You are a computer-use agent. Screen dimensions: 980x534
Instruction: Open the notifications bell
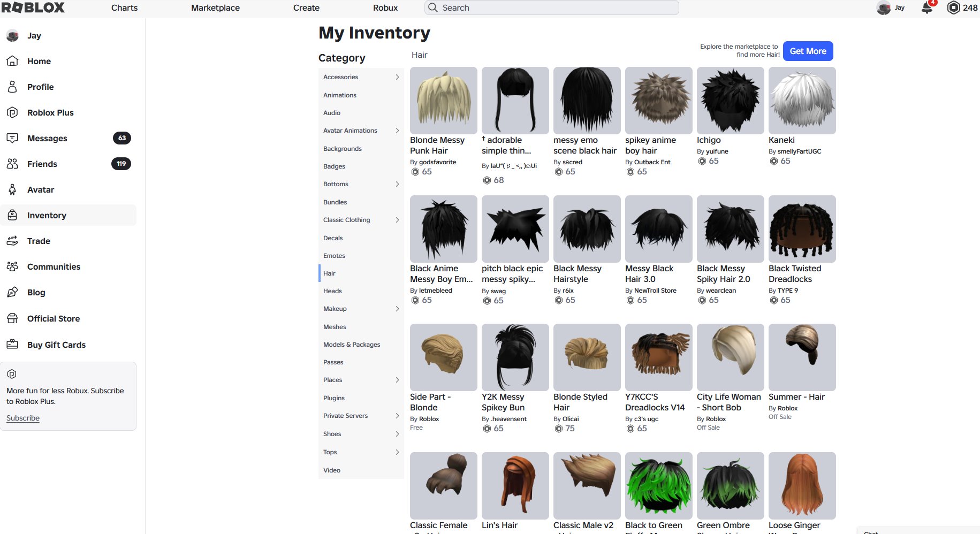pos(927,8)
